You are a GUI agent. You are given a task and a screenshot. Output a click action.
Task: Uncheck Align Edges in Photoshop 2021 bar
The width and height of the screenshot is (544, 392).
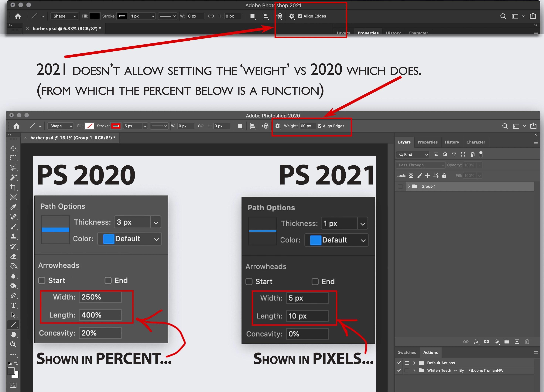pyautogui.click(x=300, y=16)
